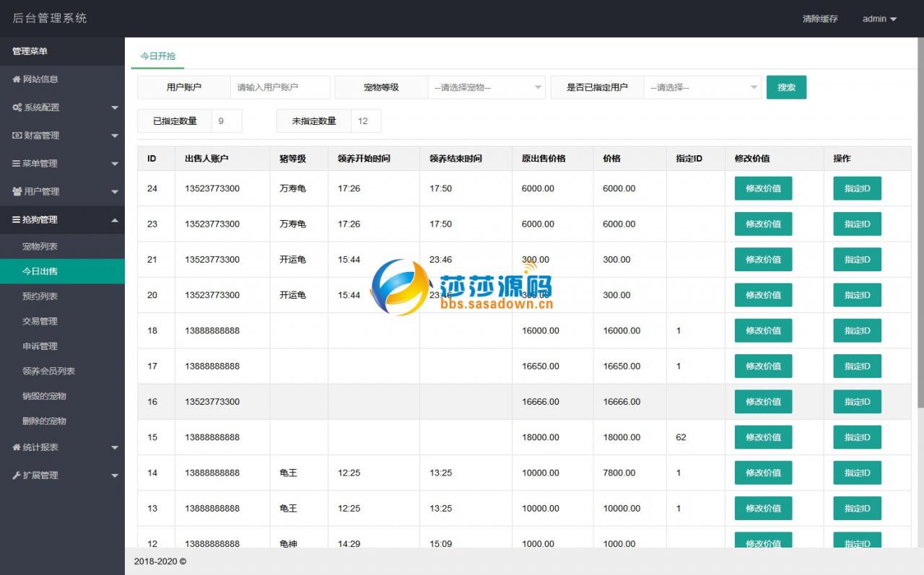Open the 宠物等级 dropdown
This screenshot has height=575, width=924.
pos(487,87)
